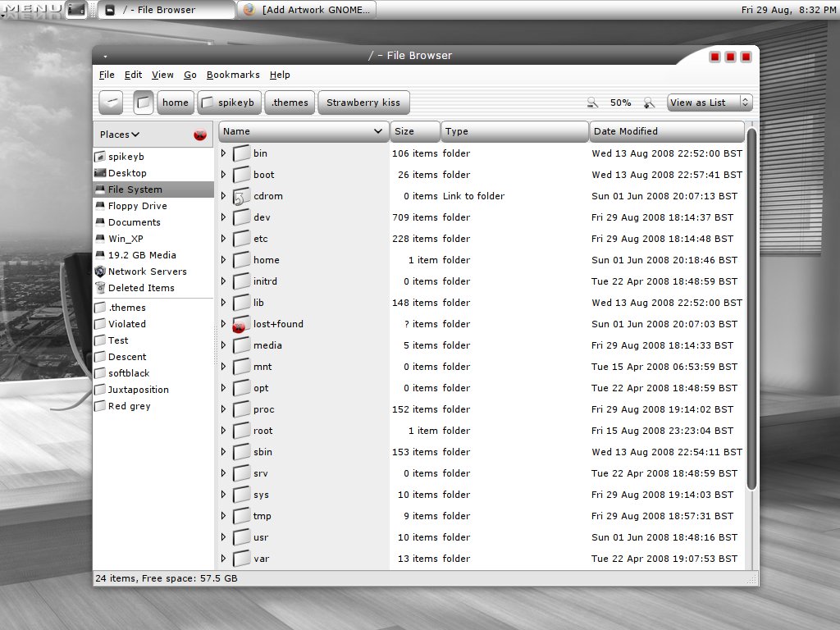
Task: Open the File menu
Action: [107, 75]
